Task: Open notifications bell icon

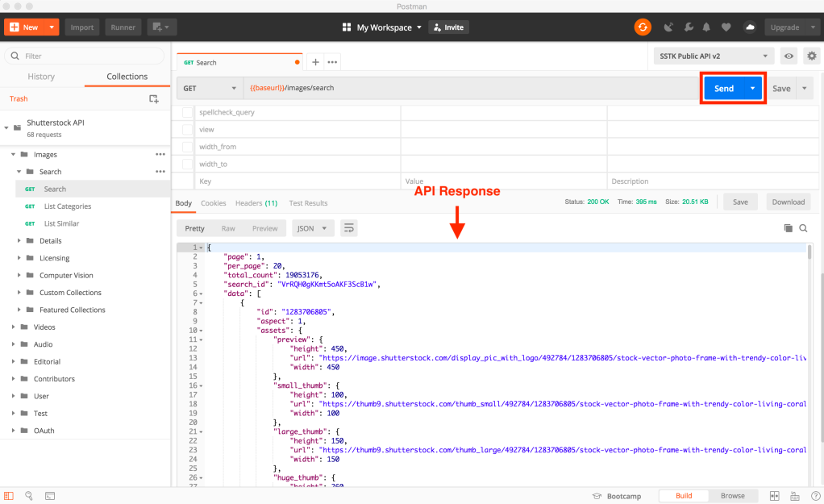Action: coord(706,27)
